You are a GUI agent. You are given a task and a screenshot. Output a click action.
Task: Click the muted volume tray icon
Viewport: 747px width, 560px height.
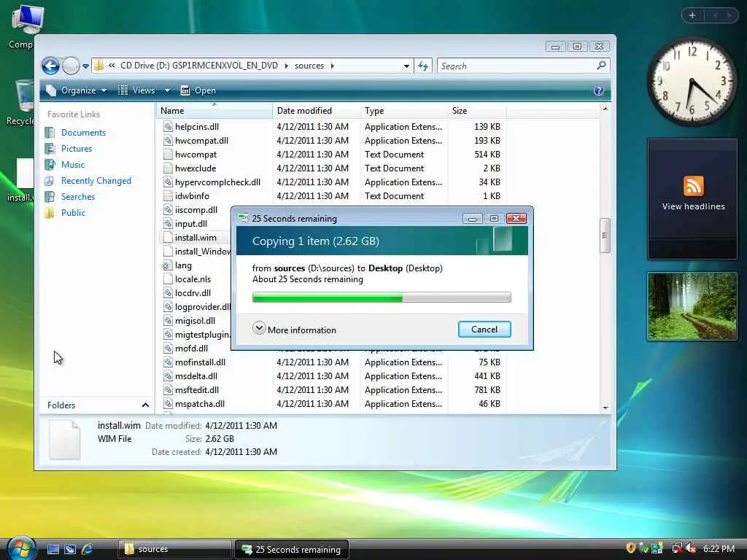pos(690,548)
